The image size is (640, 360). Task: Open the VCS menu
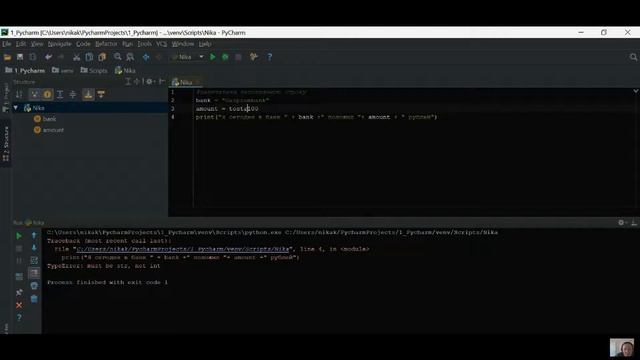[161, 44]
